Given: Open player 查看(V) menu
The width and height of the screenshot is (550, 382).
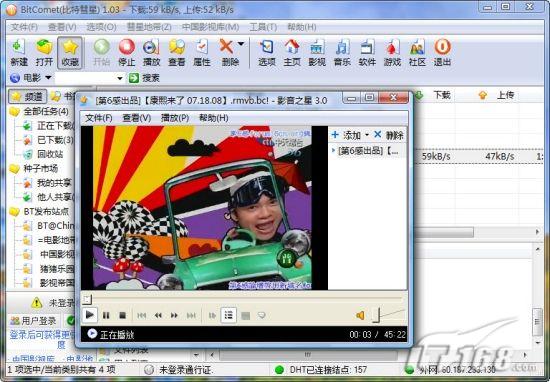Looking at the screenshot, I should (137, 118).
